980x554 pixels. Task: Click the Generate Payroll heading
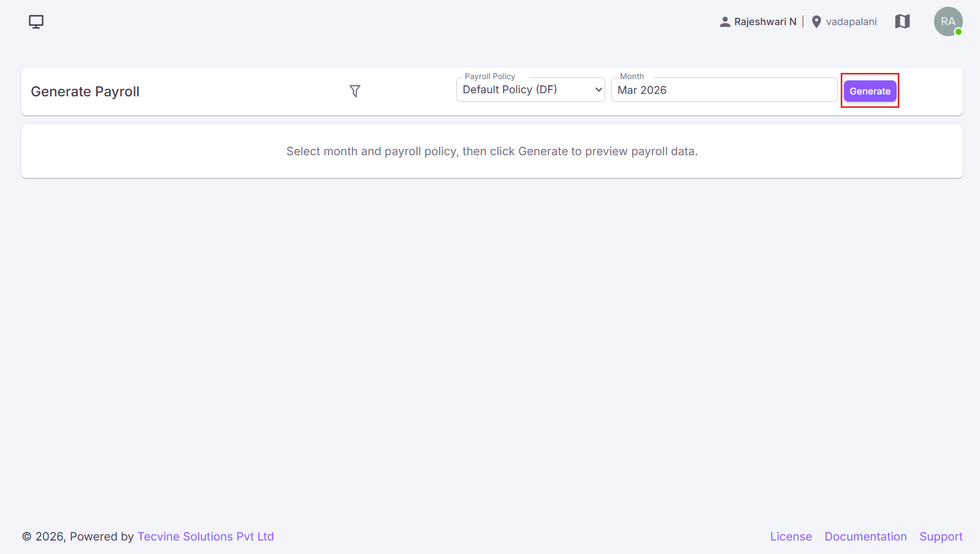point(85,91)
